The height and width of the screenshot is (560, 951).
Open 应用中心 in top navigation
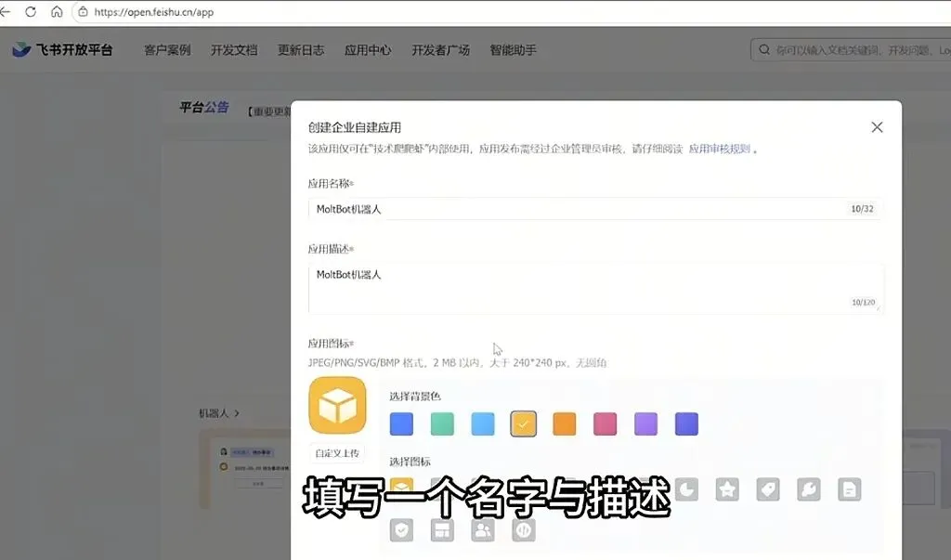tap(368, 50)
